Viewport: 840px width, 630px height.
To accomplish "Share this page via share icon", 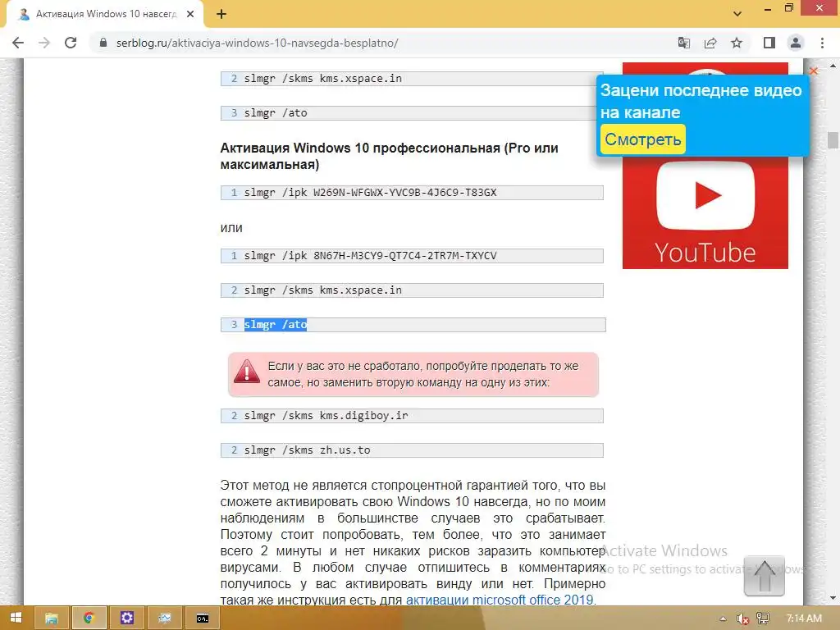I will (x=710, y=43).
